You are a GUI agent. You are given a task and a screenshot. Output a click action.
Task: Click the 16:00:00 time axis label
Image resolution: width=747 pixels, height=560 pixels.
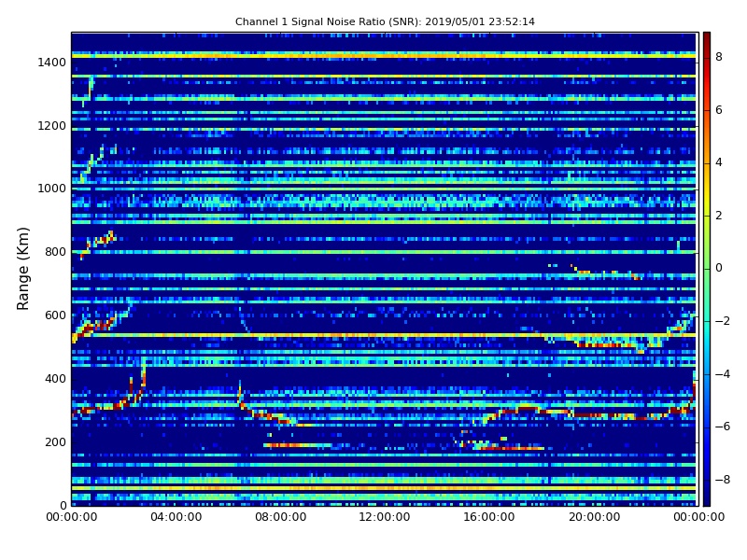click(489, 517)
